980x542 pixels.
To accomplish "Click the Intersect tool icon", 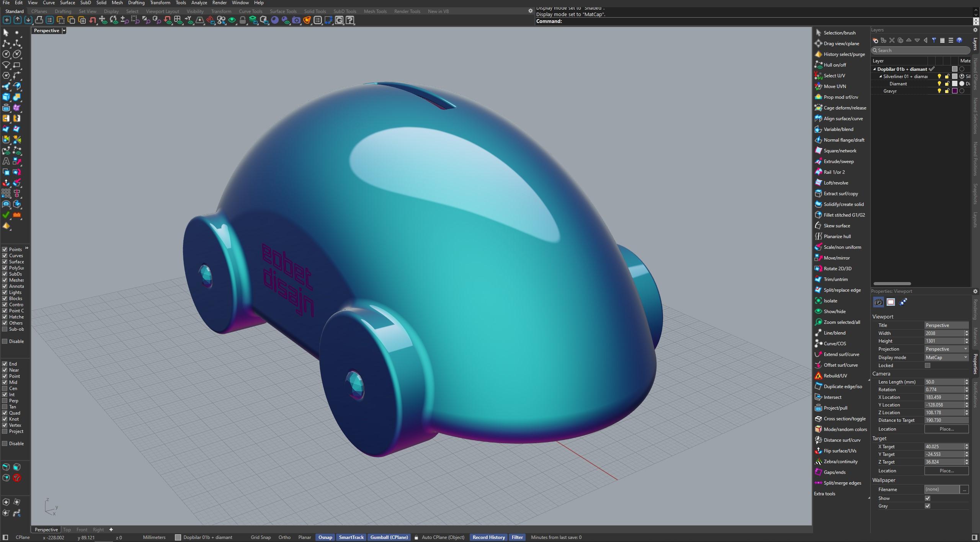I will tap(818, 397).
